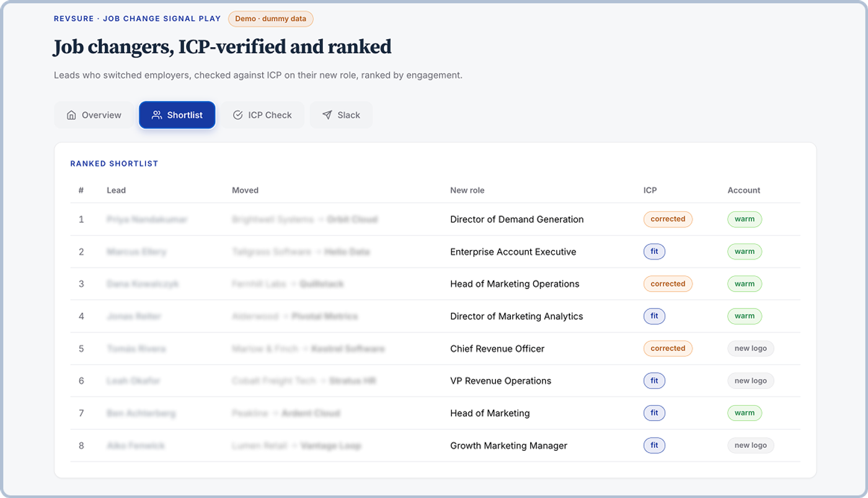Select 'Director of Demand Generation' role cell
The image size is (868, 498).
pos(517,219)
